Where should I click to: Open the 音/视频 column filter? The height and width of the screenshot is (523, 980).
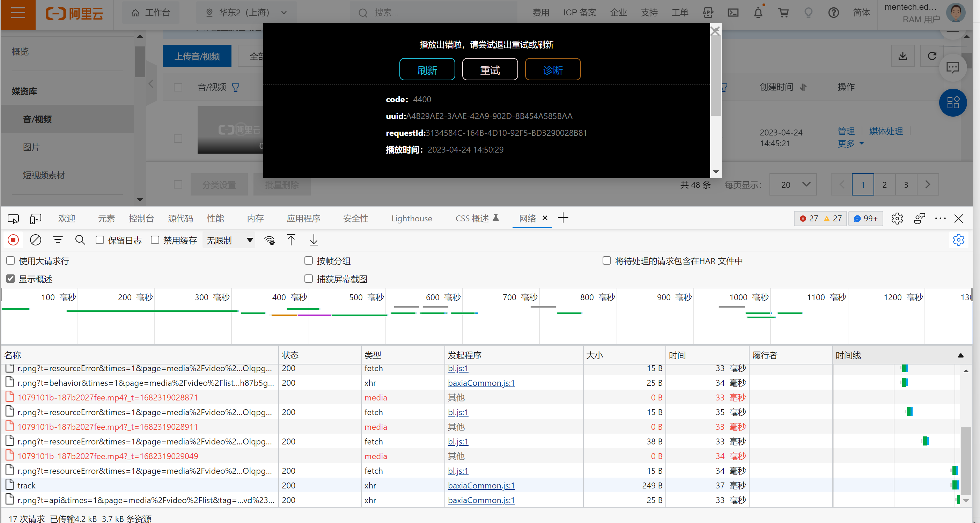[236, 88]
